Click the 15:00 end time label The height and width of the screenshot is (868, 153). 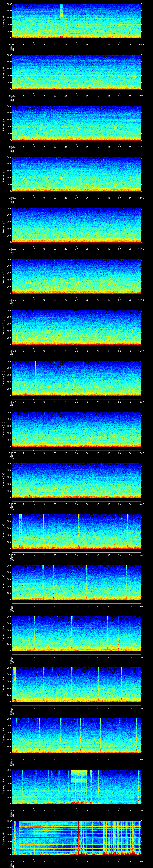click(141, 351)
